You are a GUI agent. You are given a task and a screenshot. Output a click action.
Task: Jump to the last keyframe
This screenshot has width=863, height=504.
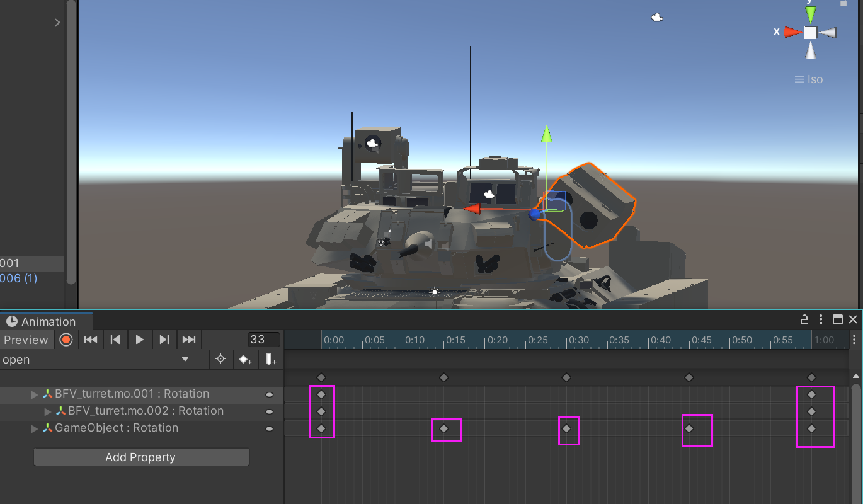point(189,340)
